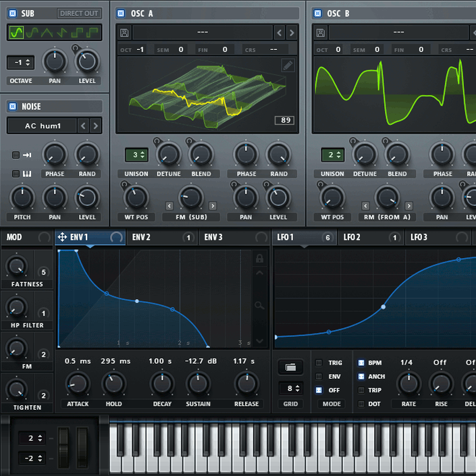Click noise one-shot arrow icon

(27, 155)
